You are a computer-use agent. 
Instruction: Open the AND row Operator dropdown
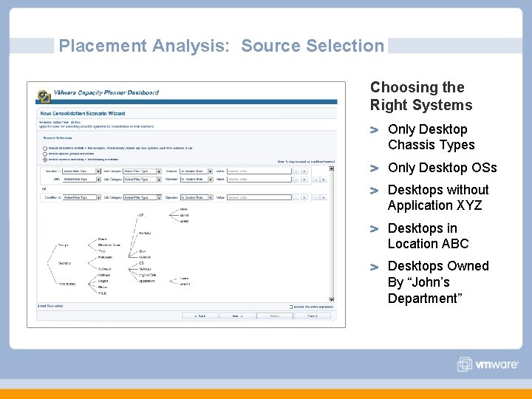pyautogui.click(x=197, y=179)
